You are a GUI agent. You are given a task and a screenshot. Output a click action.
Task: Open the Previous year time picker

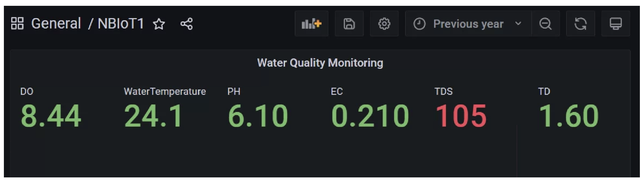(x=468, y=24)
